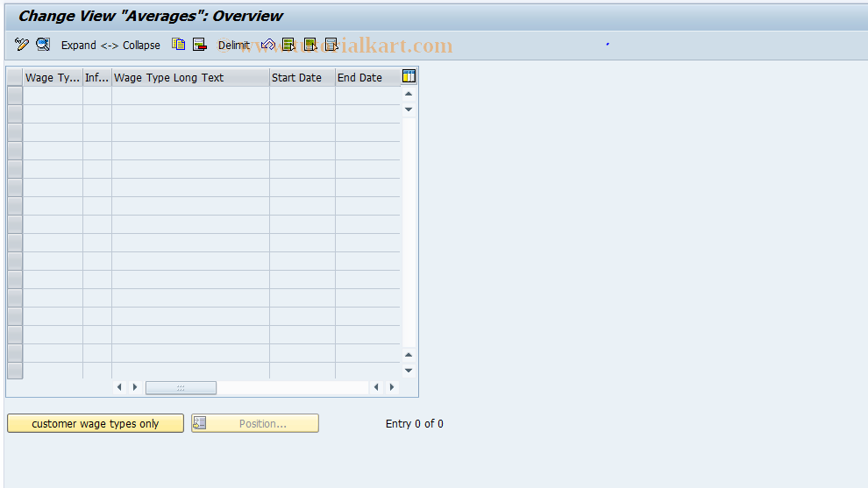
Task: Click left horizontal scroll left arrow
Action: click(x=119, y=387)
